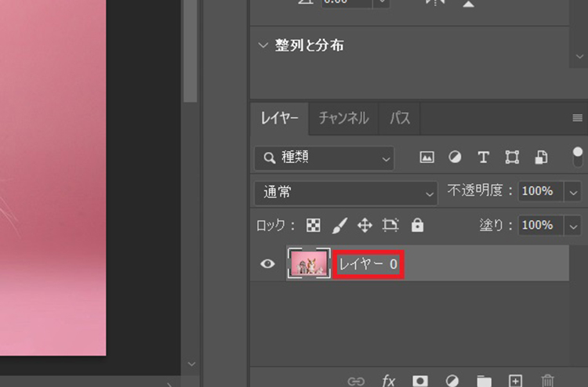Filter for smart object layers
Viewport: 588px width, 387px height.
coord(541,157)
